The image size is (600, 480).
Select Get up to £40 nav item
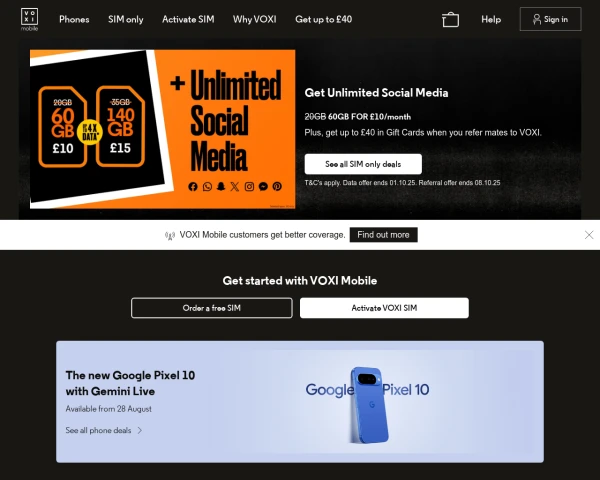point(323,19)
